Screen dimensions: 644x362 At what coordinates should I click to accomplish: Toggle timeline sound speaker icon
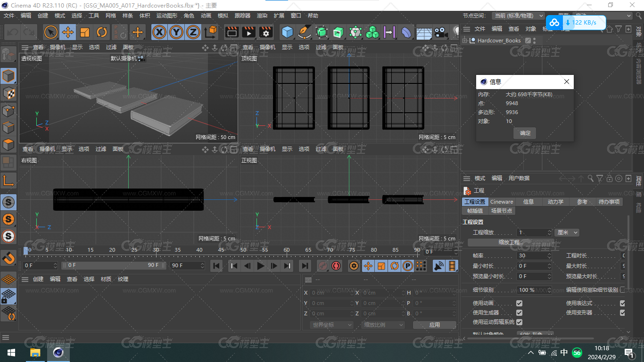click(x=439, y=266)
